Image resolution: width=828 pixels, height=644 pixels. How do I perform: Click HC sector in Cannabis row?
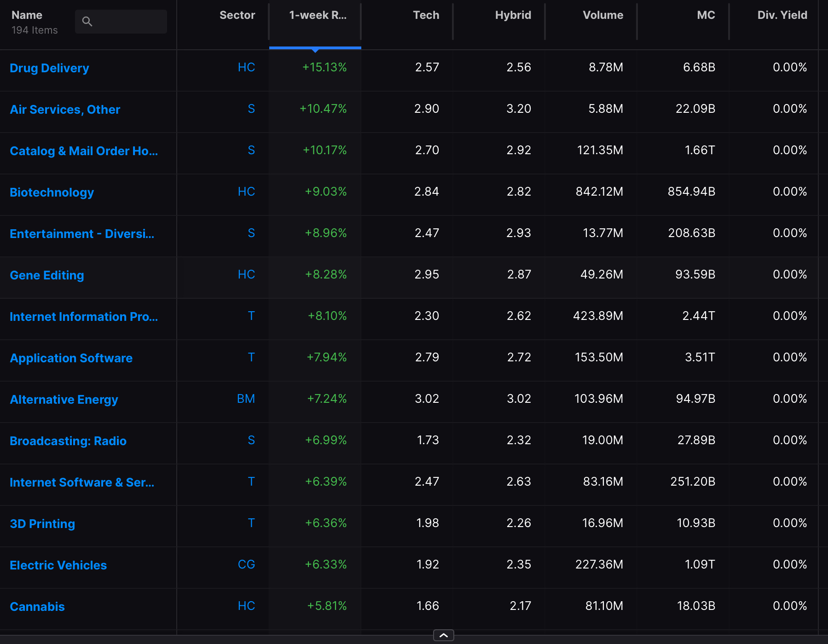[x=246, y=606]
